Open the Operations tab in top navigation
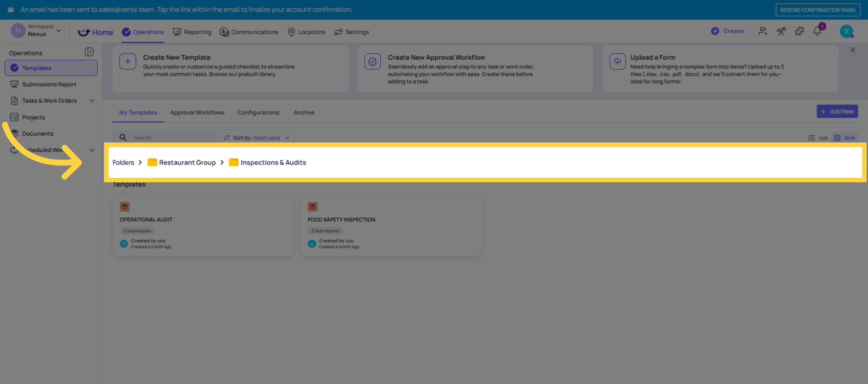The height and width of the screenshot is (384, 868). (x=143, y=32)
